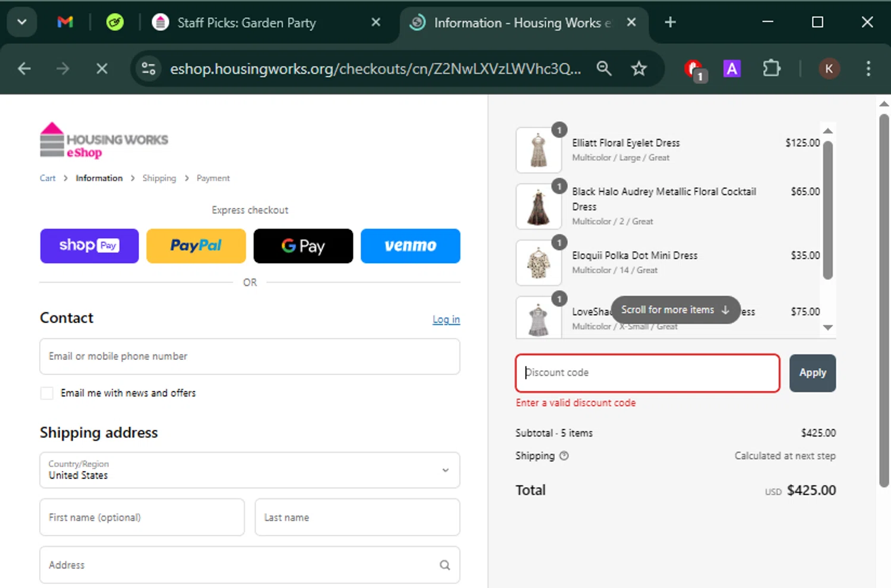Click the order list scroll down arrow
891x588 pixels.
(828, 328)
